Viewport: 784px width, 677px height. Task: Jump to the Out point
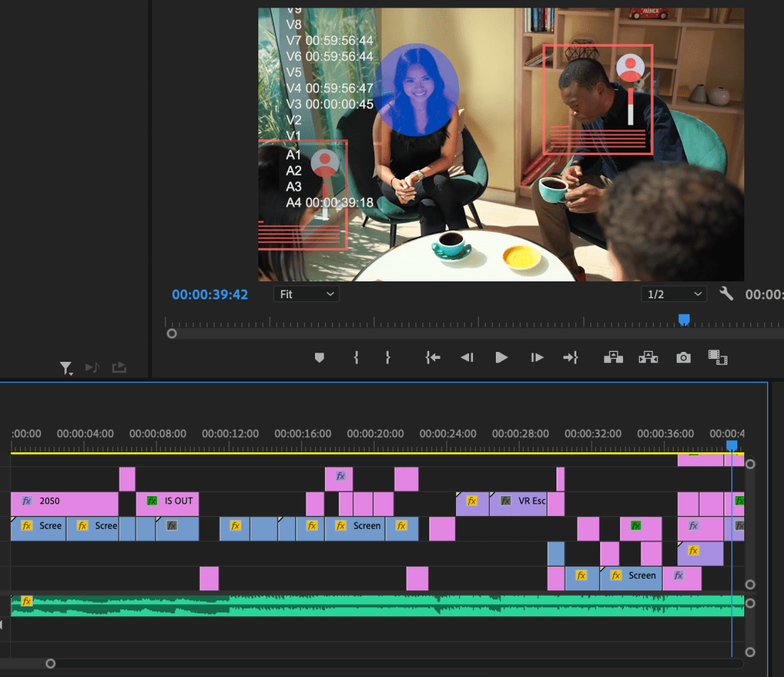[570, 357]
